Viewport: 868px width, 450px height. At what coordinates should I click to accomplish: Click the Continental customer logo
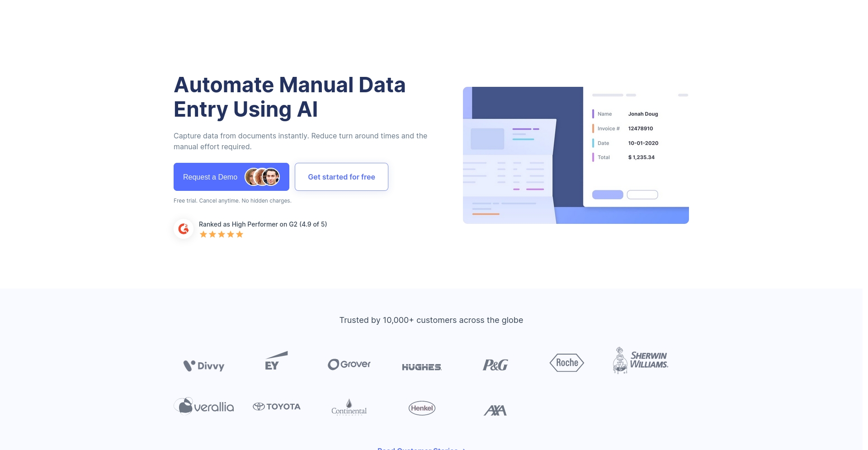(x=349, y=407)
